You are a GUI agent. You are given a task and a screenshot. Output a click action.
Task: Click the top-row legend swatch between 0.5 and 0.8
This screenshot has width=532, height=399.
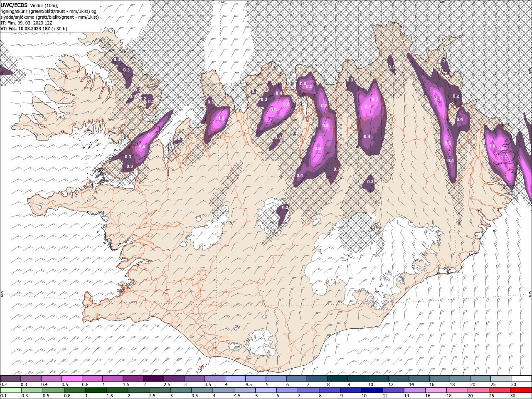pyautogui.click(x=72, y=378)
